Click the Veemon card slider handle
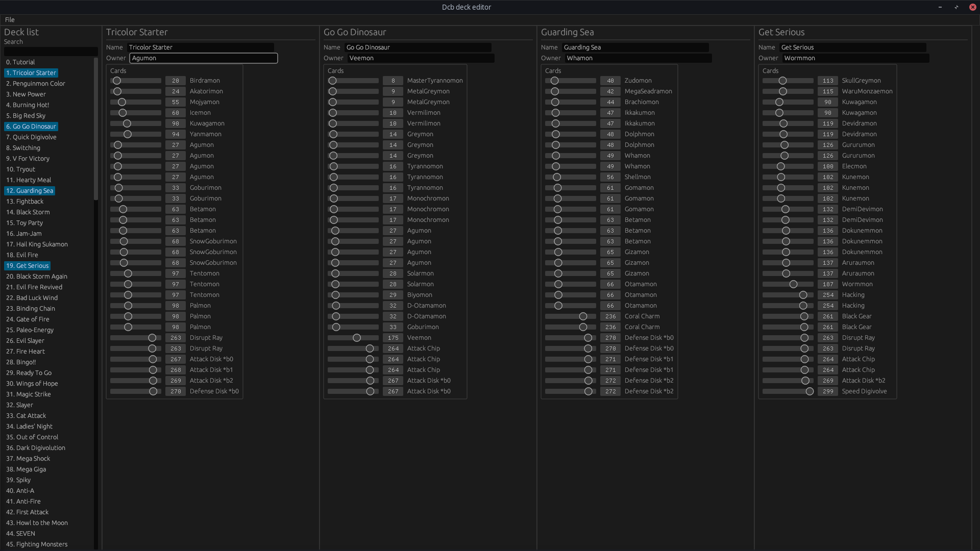The image size is (980, 551). click(x=357, y=338)
